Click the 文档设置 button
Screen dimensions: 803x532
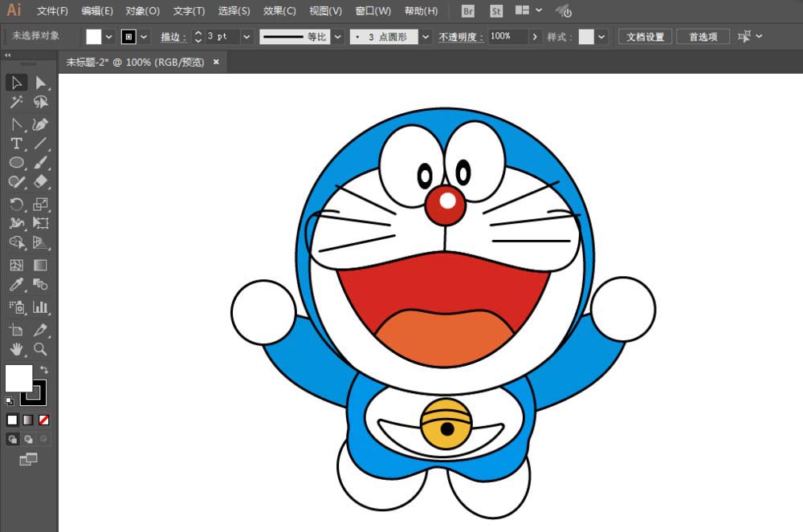[x=646, y=37]
